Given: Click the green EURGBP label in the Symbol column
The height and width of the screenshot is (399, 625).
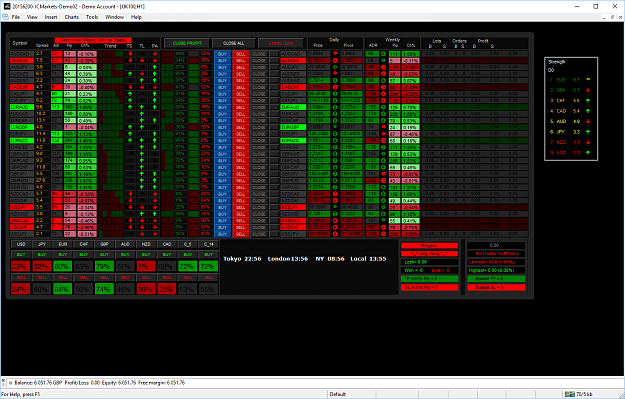Looking at the screenshot, I should click(22, 127).
